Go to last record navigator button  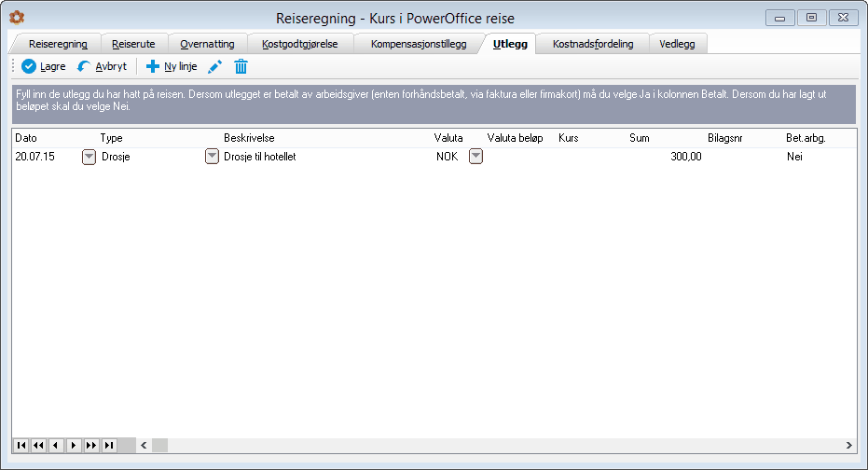tap(109, 445)
